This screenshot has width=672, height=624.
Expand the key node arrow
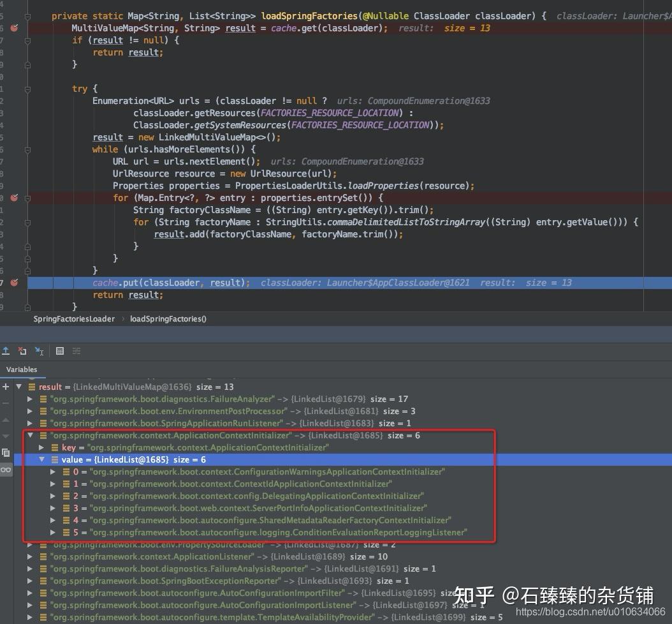41,447
